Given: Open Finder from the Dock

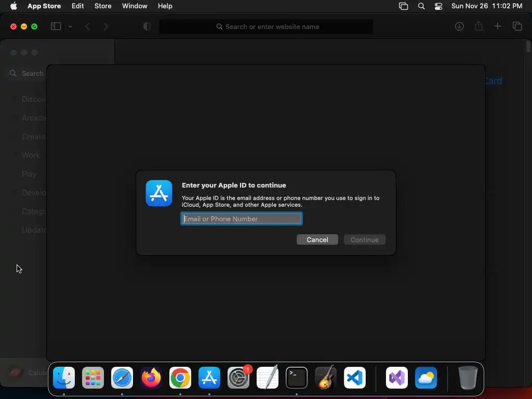Looking at the screenshot, I should coord(64,377).
